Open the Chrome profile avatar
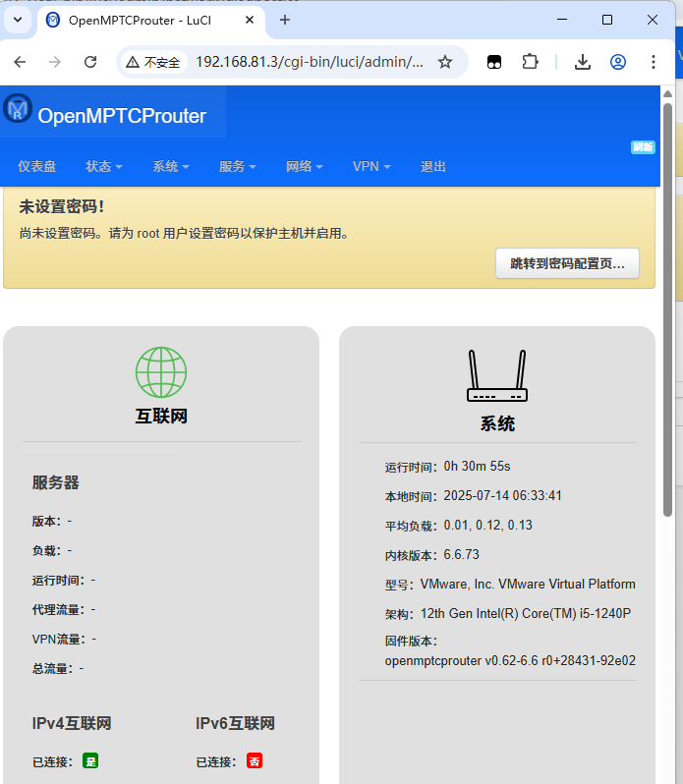Image resolution: width=683 pixels, height=784 pixels. pos(618,62)
